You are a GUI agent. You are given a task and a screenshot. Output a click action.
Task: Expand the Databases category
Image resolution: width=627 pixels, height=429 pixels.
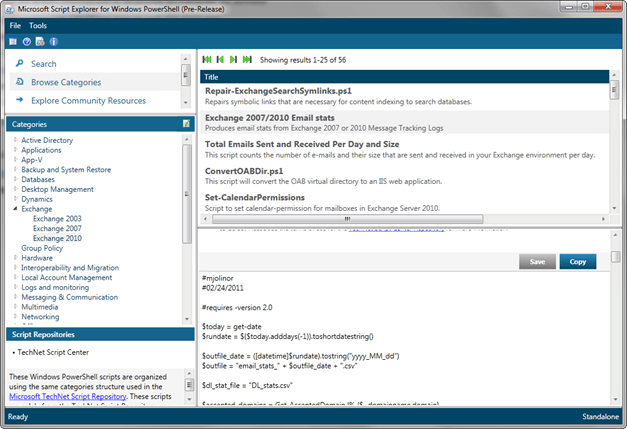pyautogui.click(x=15, y=180)
